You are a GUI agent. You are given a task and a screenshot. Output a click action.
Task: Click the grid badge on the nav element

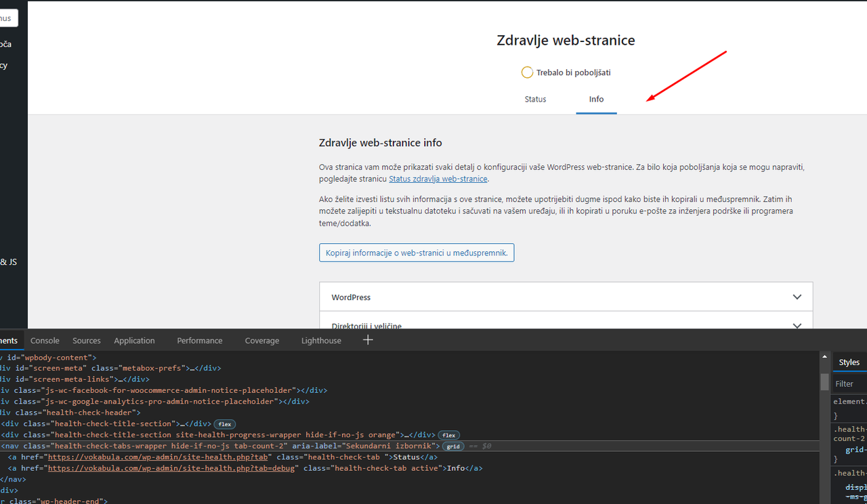click(x=452, y=446)
